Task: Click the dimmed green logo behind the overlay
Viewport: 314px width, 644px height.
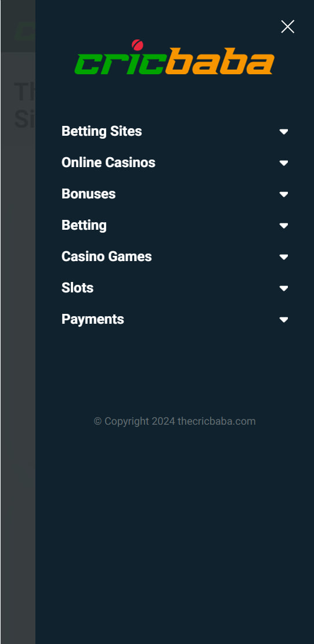Action: [x=24, y=31]
